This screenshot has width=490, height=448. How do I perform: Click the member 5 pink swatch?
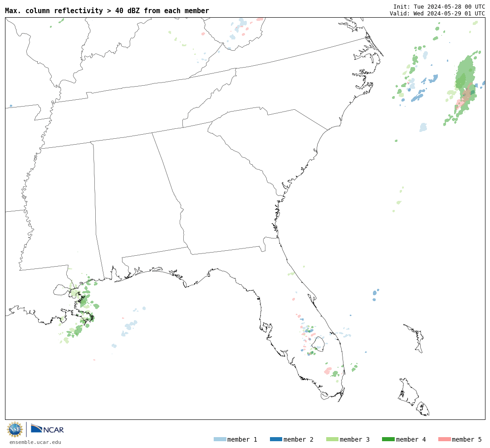click(x=445, y=439)
